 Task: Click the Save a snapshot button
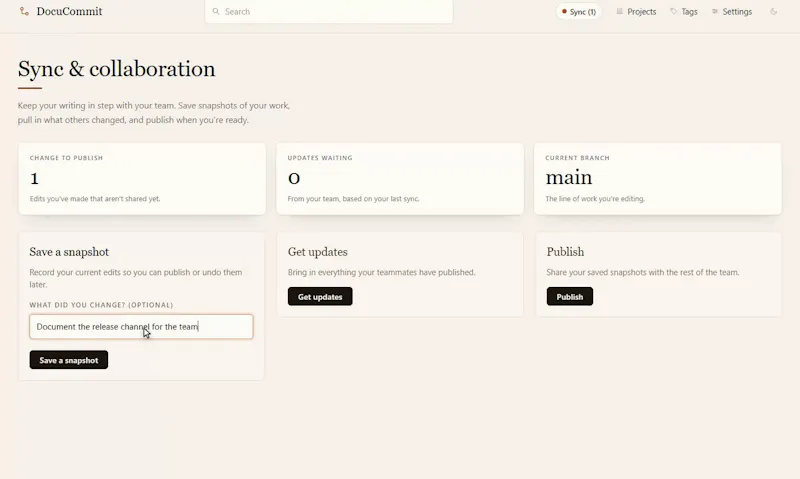click(69, 360)
